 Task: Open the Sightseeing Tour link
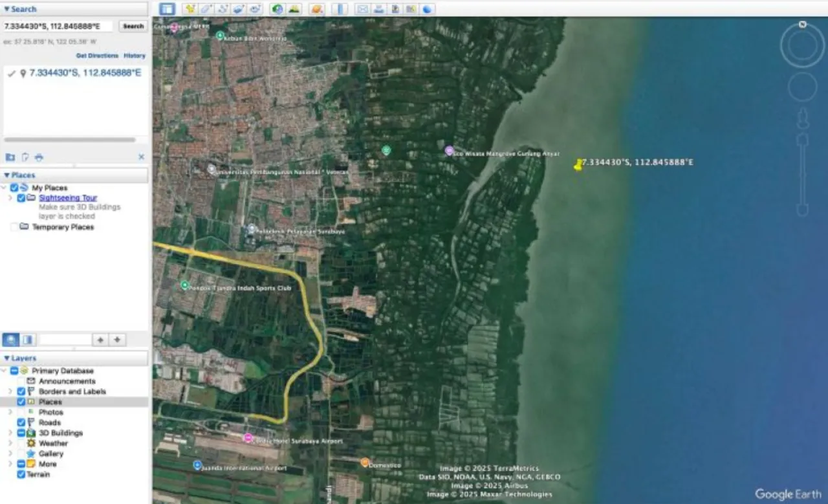tap(68, 198)
